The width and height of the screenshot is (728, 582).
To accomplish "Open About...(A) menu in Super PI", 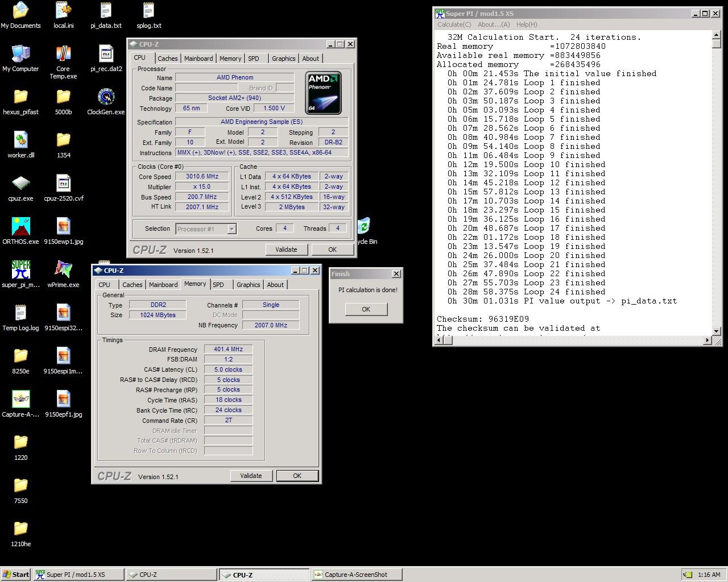I will (494, 24).
